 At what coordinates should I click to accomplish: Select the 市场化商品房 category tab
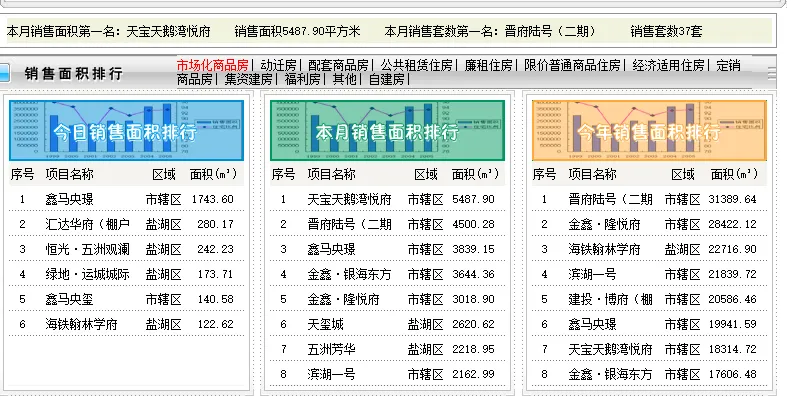pos(212,65)
